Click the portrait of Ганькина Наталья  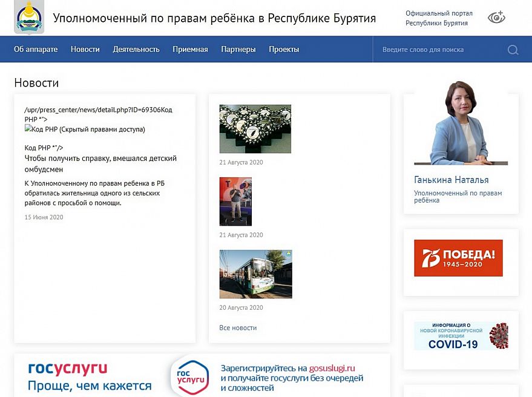click(x=461, y=124)
